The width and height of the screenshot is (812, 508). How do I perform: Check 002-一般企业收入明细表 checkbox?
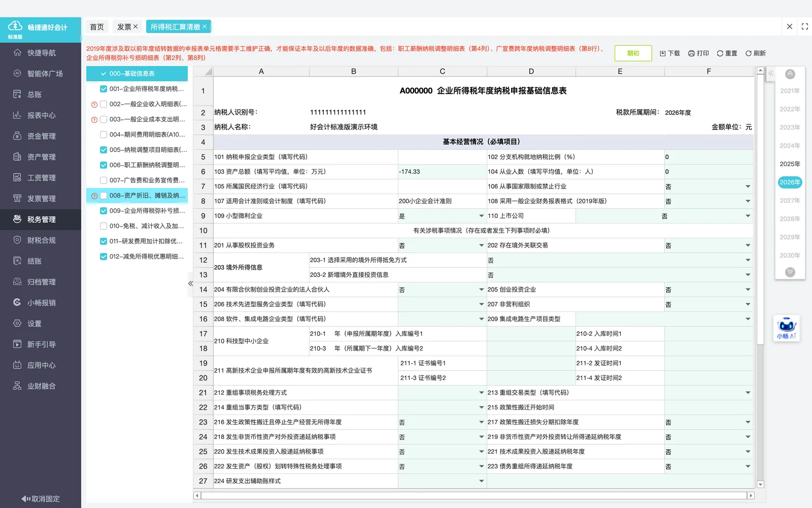click(x=104, y=104)
